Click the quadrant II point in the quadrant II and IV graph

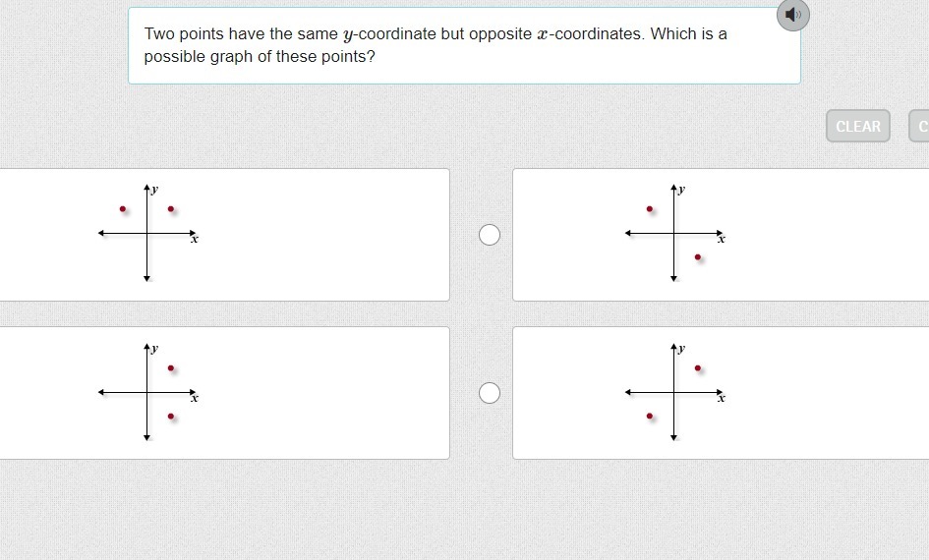650,209
